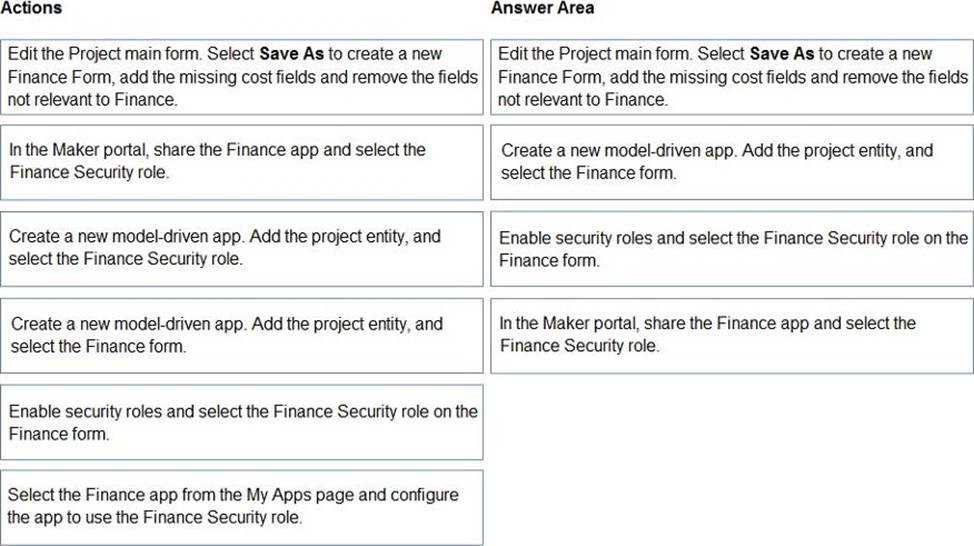Click 'not relevant to Finance' text in Answer Area
The width and height of the screenshot is (974, 546).
pos(581,99)
